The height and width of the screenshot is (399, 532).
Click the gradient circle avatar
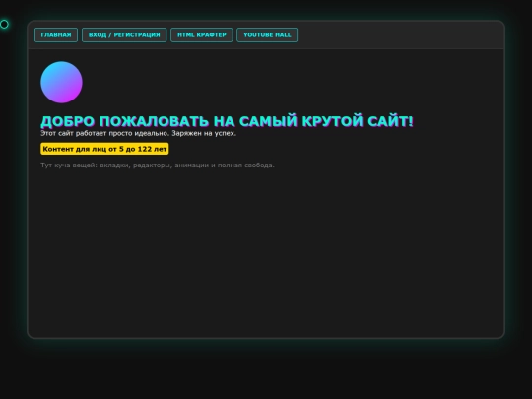coord(61,82)
